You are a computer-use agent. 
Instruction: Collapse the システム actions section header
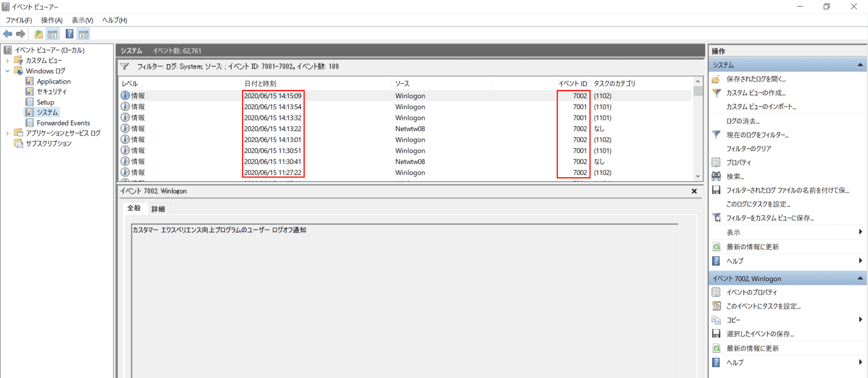click(x=860, y=65)
